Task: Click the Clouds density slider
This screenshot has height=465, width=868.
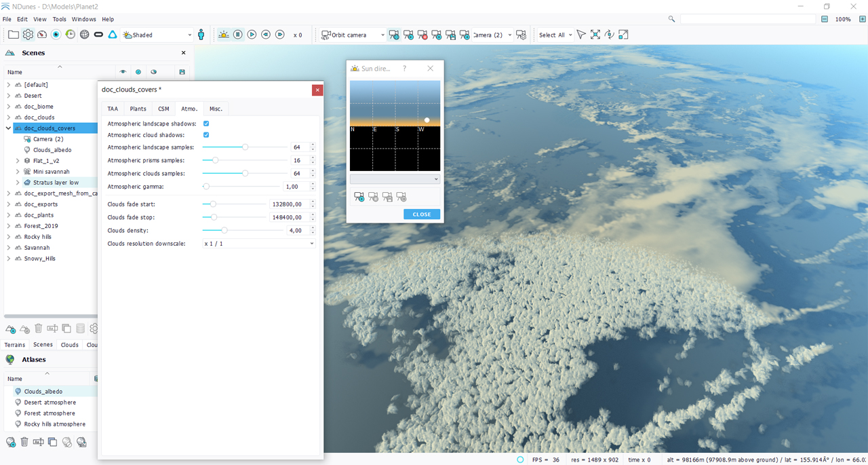Action: (x=224, y=231)
